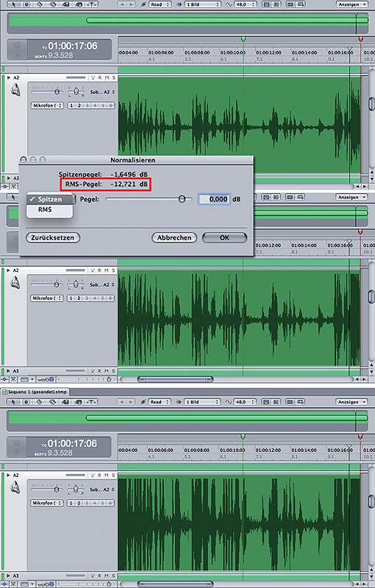
Task: Mute track A2 with the M button
Action: (x=107, y=475)
